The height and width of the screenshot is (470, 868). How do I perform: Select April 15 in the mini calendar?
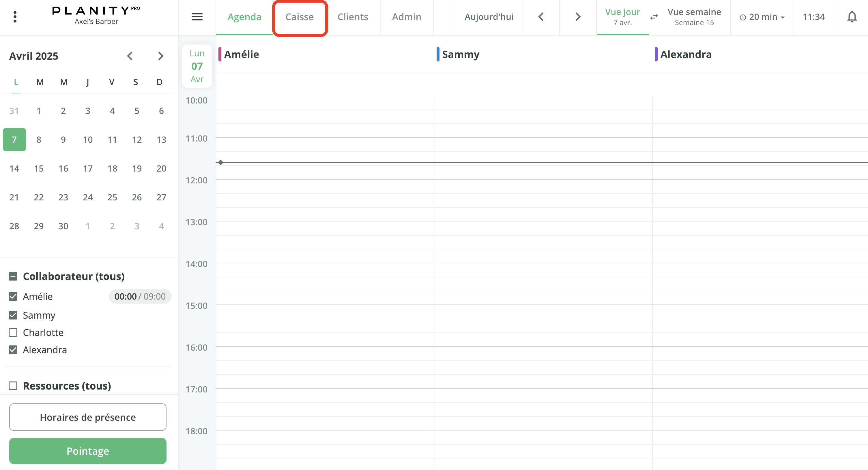38,168
